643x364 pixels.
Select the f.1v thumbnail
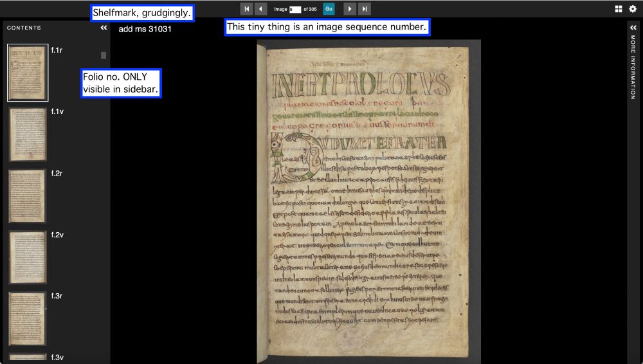[28, 134]
